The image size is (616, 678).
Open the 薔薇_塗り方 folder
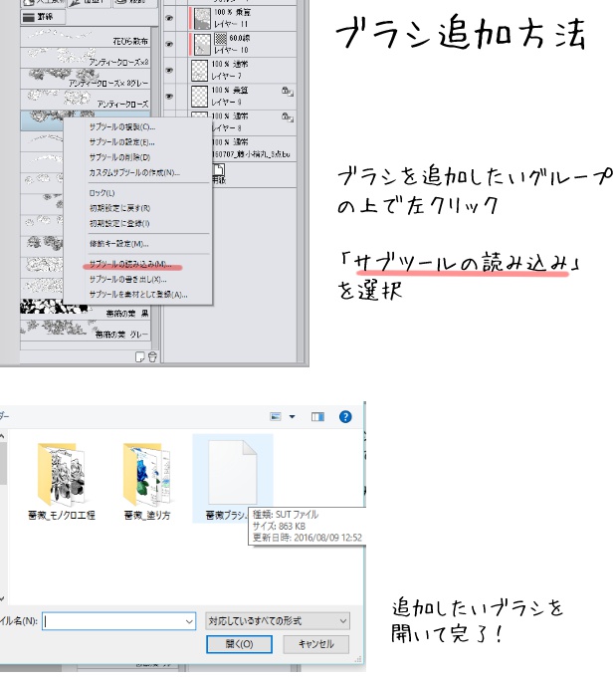point(147,481)
